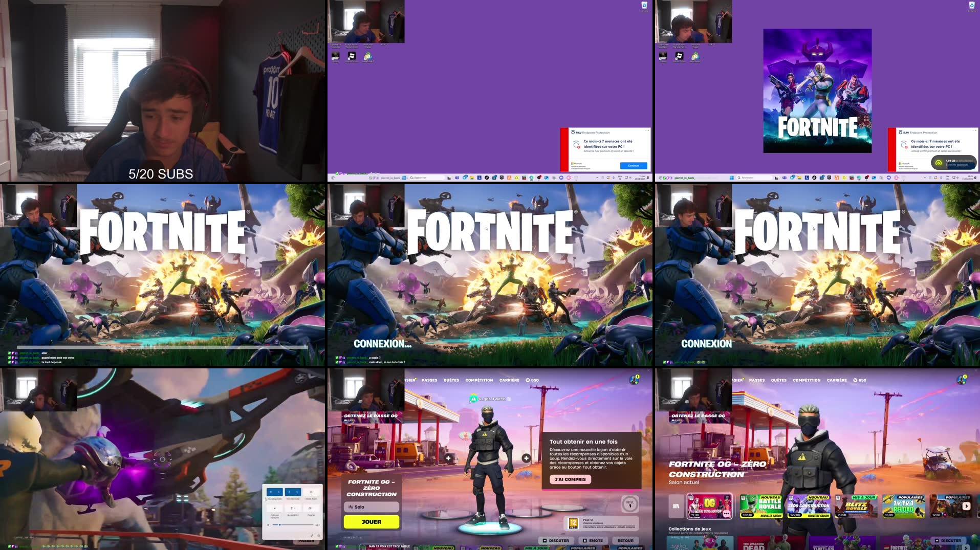
Task: Click RETOUR in the lobby bottom bar
Action: tap(625, 540)
